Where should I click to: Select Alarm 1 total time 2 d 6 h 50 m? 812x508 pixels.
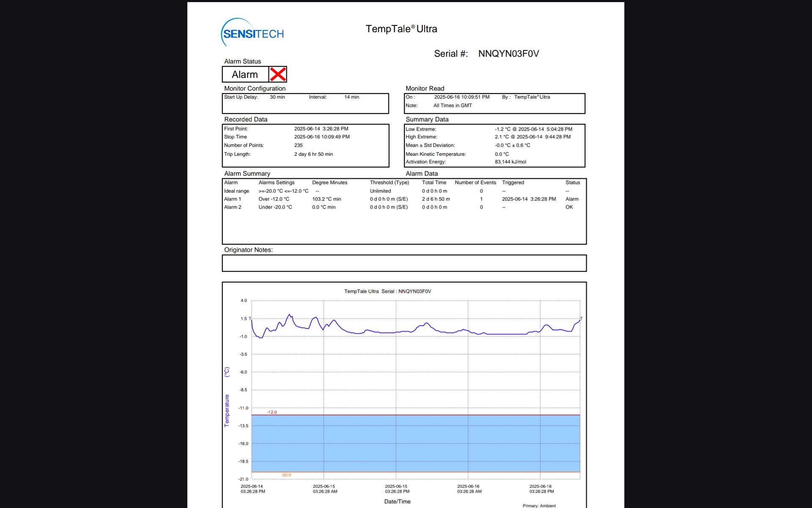436,199
